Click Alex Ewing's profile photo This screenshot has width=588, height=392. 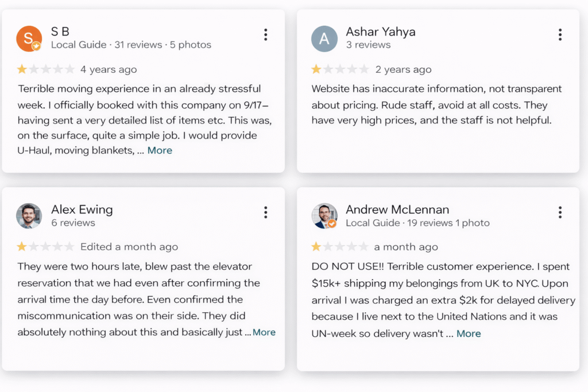click(x=29, y=216)
